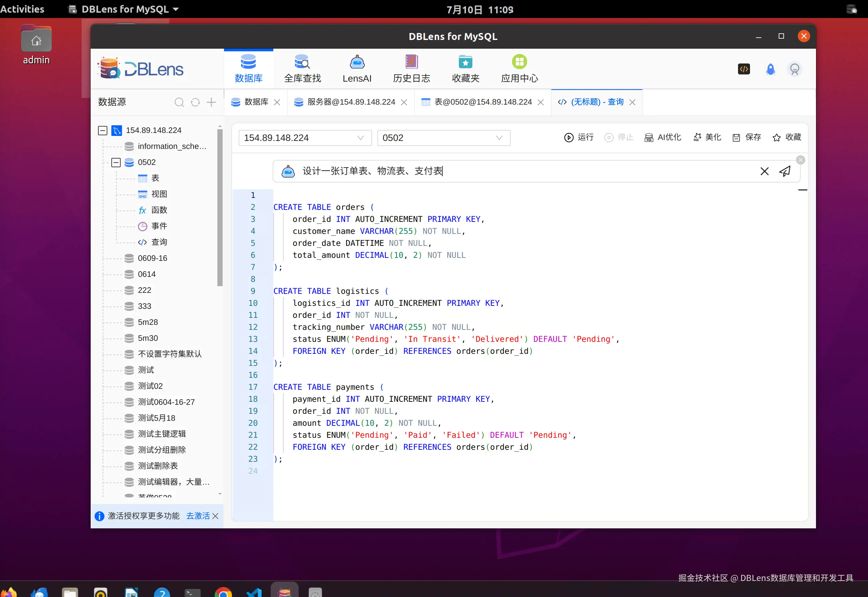Clear the AI prompt input text
Image resolution: width=868 pixels, height=597 pixels.
(x=764, y=171)
